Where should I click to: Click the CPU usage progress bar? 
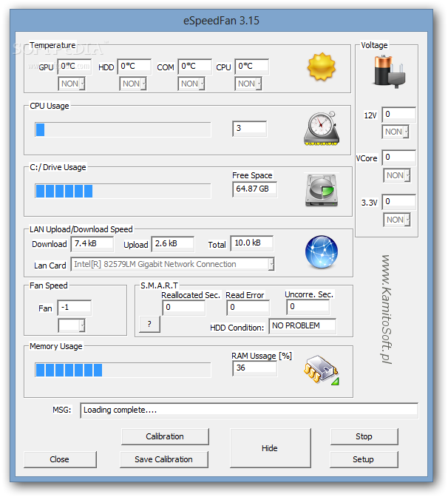click(123, 129)
